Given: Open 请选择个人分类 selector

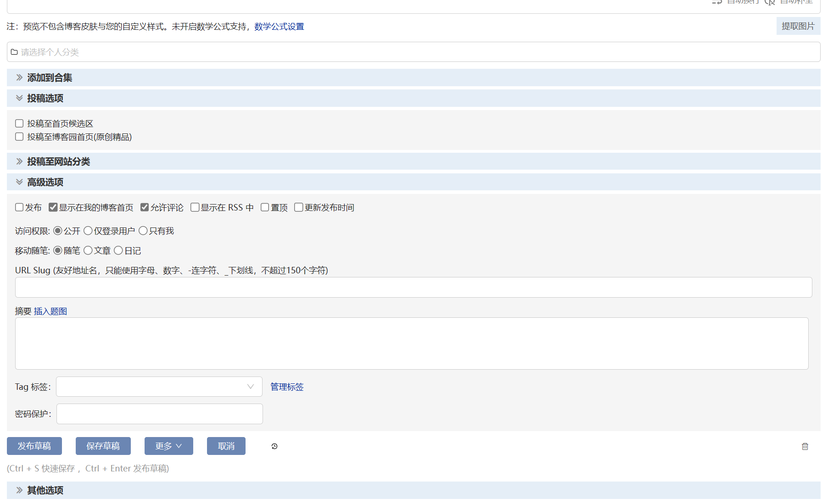Looking at the screenshot, I should coord(414,52).
